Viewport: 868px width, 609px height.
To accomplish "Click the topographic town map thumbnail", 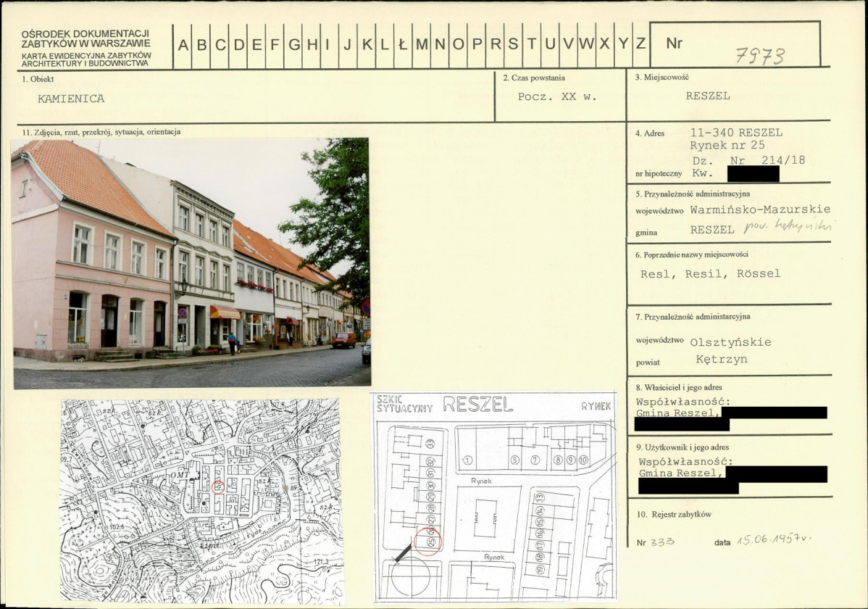I will 201,501.
